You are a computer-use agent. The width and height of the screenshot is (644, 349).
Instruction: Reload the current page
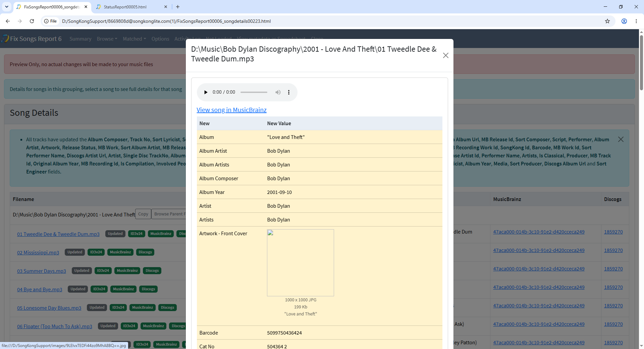pyautogui.click(x=32, y=21)
